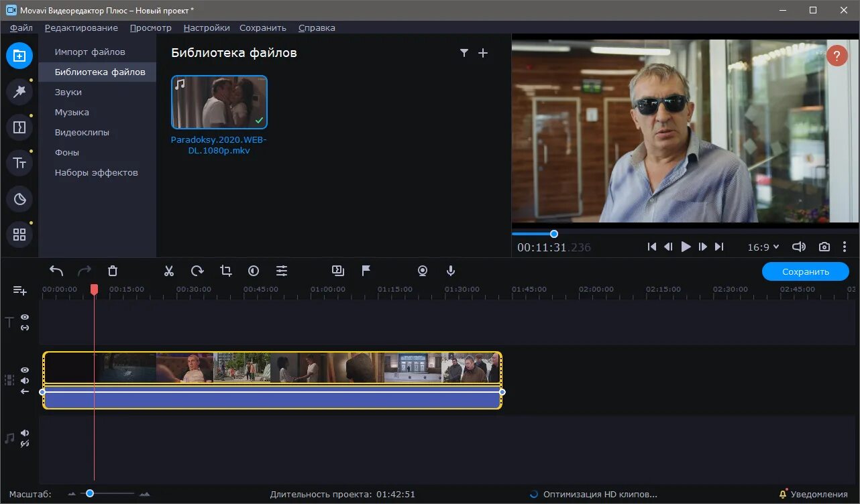Open clip properties sliders icon
This screenshot has height=504, width=860.
pos(282,271)
